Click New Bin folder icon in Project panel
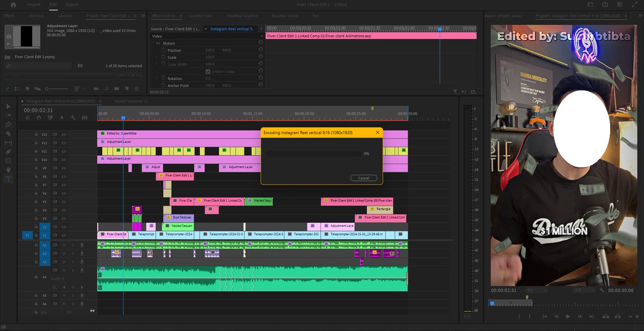 point(116,88)
